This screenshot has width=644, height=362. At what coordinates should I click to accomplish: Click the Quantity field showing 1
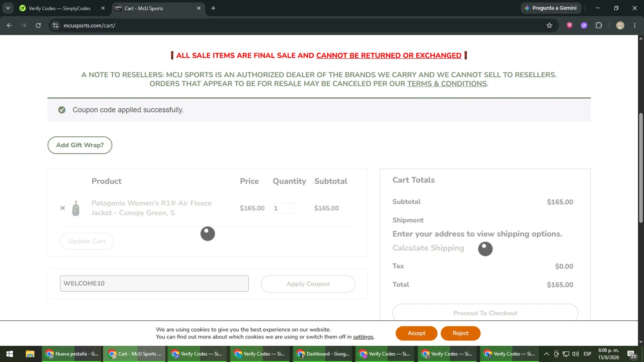pos(285,208)
